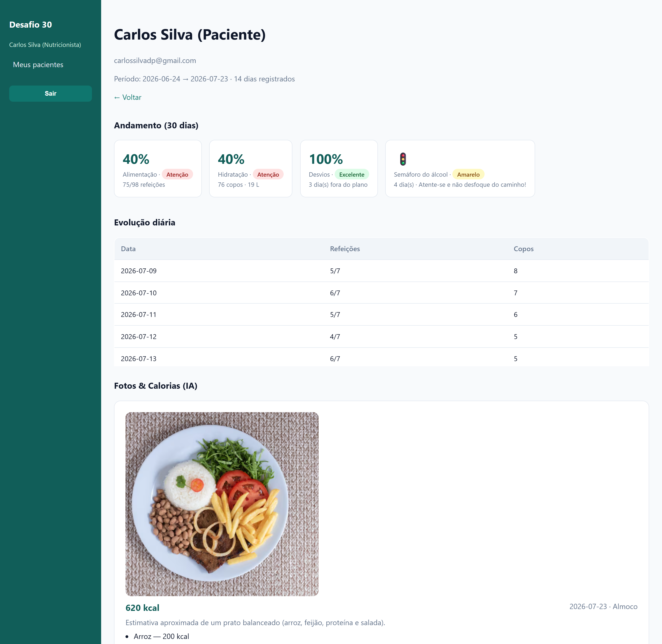662x644 pixels.
Task: Click the Excelente badge in Desvios card
Action: click(352, 175)
